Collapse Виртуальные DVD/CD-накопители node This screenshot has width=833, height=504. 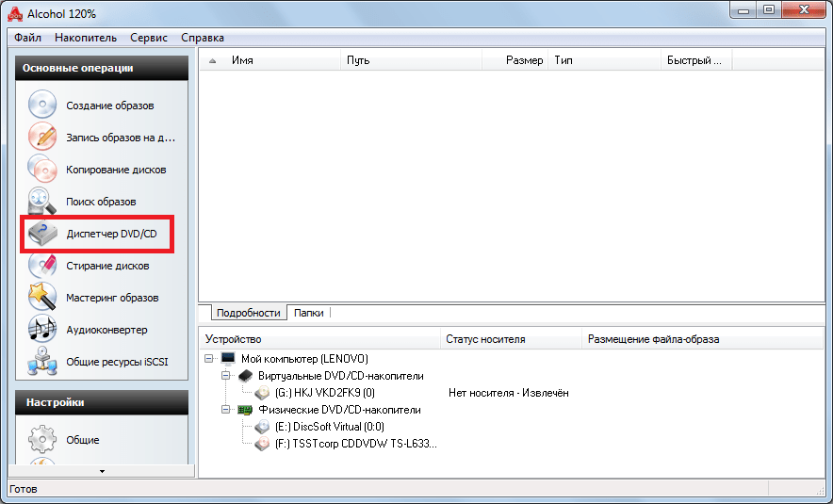point(226,376)
